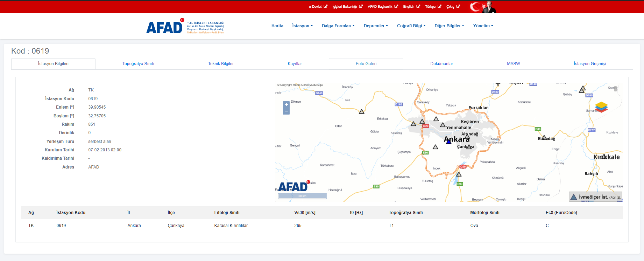Click the 'Kod : 0619' page heading
The image size is (644, 261).
point(30,51)
